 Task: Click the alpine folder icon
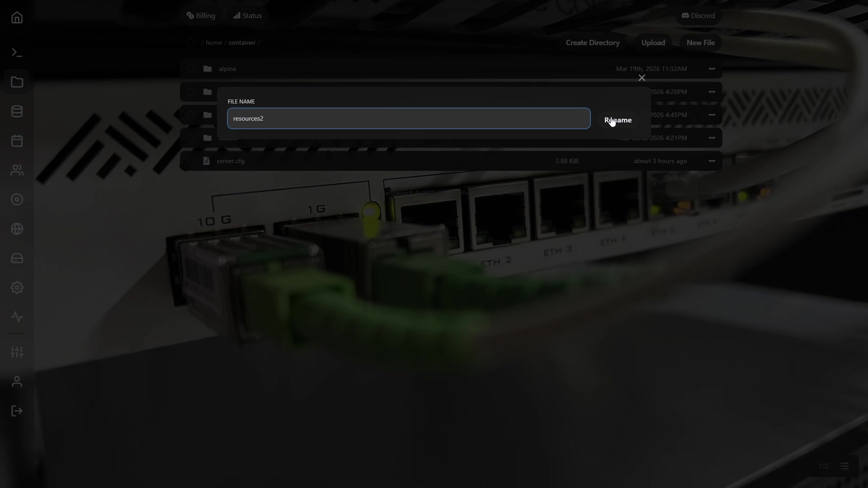pos(208,69)
